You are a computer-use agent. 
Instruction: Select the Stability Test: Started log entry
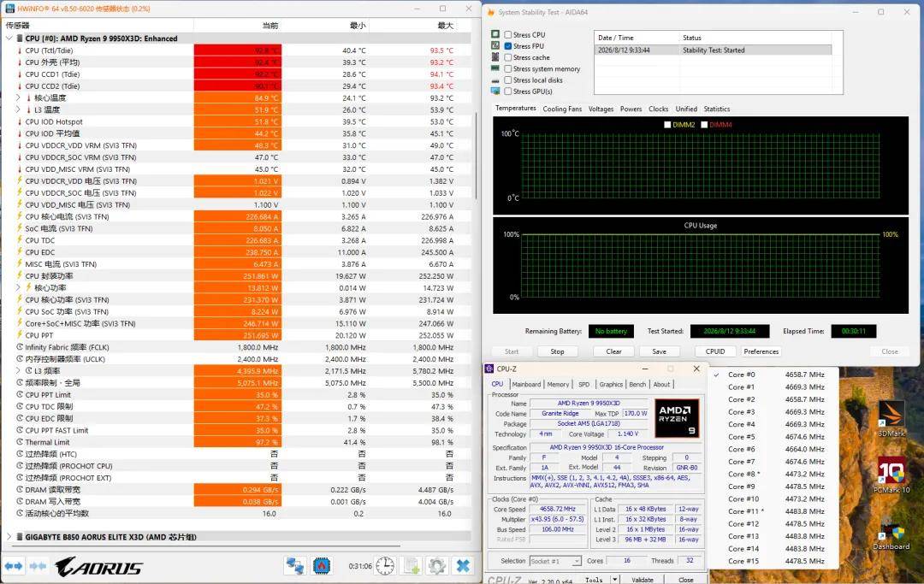click(x=713, y=50)
